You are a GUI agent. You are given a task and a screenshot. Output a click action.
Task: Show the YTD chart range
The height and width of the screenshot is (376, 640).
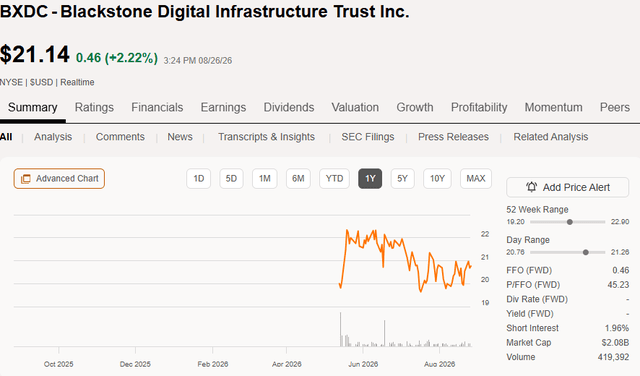(x=334, y=178)
